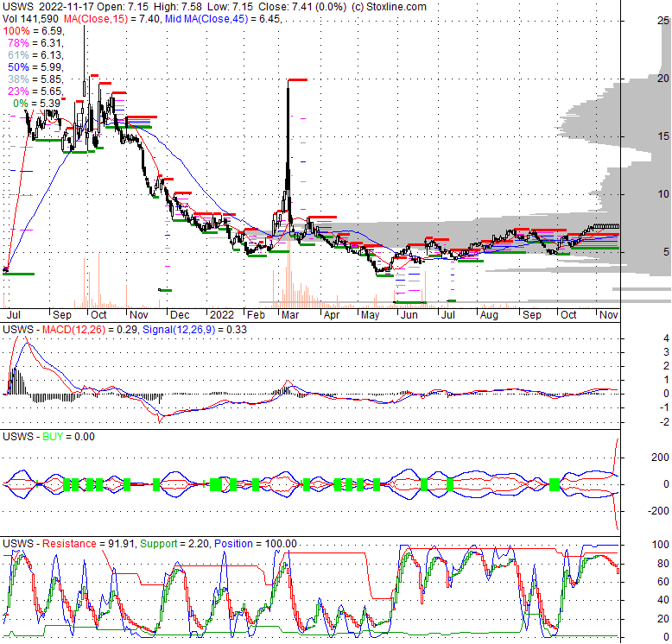Select the 'MA(Close,15) = 7.40' legend
672x644 pixels.
[111, 19]
